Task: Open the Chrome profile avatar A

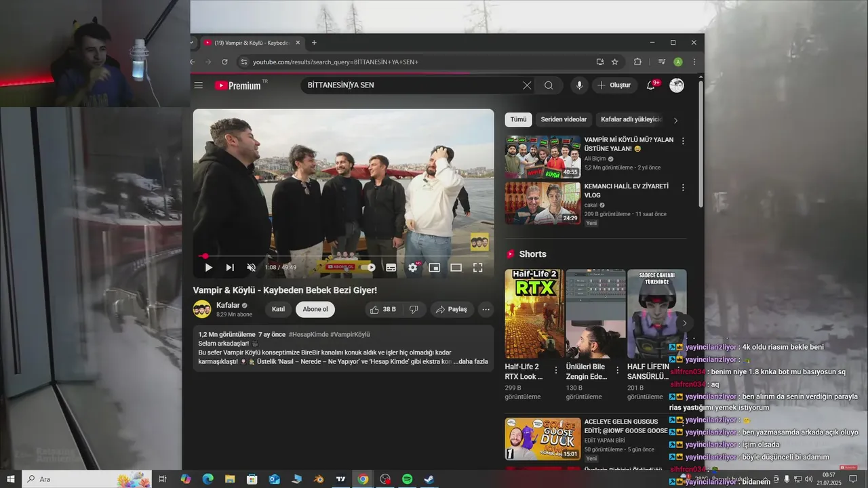Action: pos(678,62)
